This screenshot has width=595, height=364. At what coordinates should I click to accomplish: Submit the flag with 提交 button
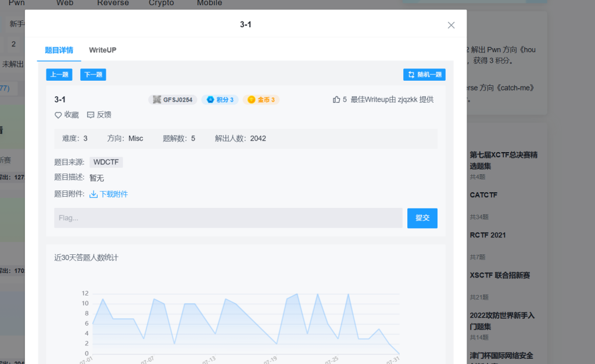coord(422,218)
